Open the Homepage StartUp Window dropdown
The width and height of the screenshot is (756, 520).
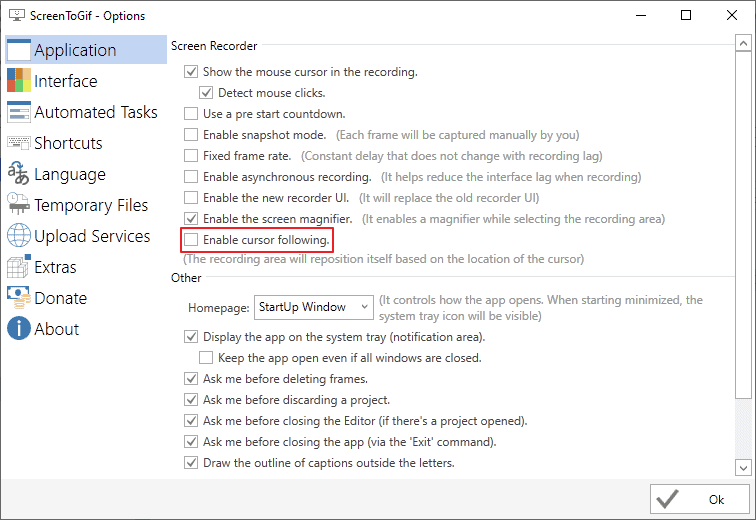pyautogui.click(x=314, y=307)
